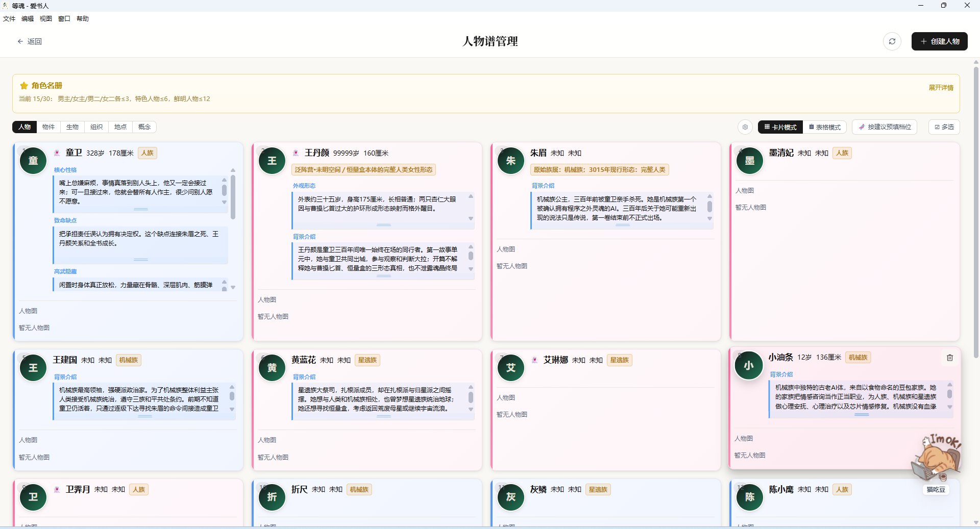Click the page's main vertical scrollbar
The image size is (980, 529).
click(x=976, y=212)
